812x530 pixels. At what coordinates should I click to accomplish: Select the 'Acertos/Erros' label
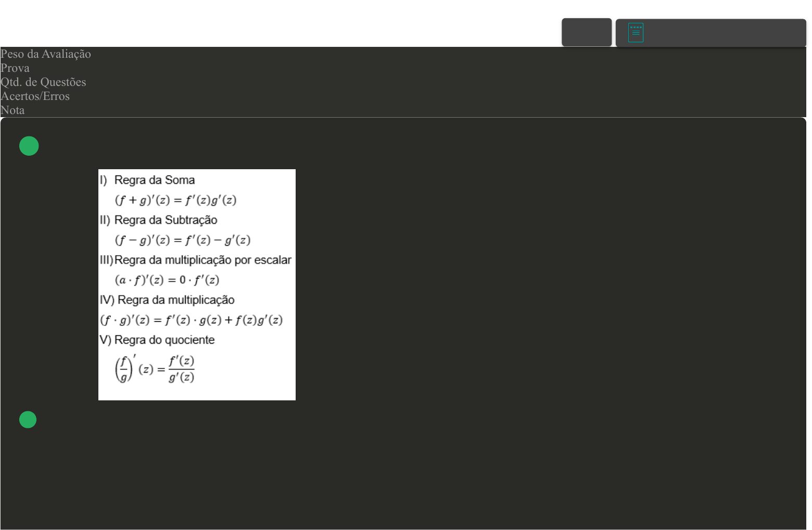35,96
